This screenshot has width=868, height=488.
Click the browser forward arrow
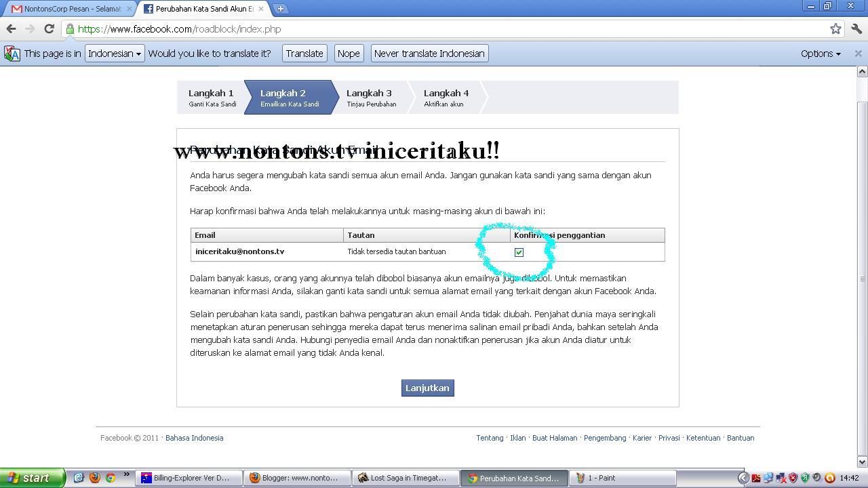30,29
